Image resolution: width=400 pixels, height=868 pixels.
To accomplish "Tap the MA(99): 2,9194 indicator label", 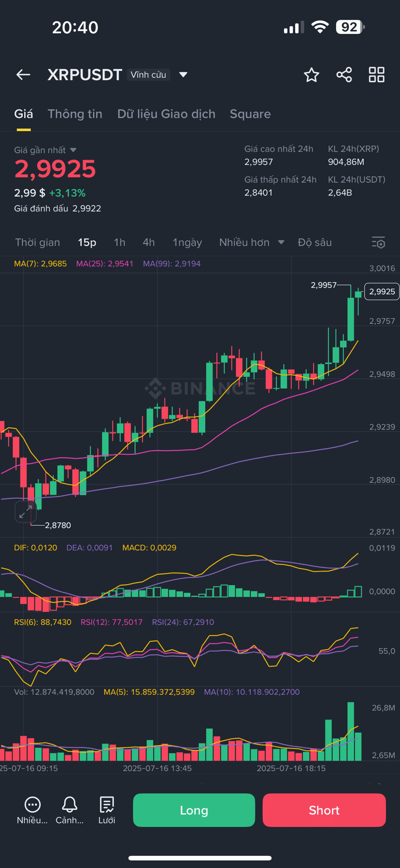I will pos(171,264).
